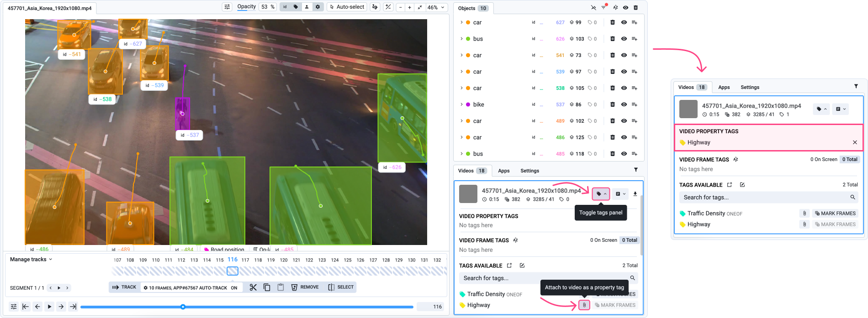Hide the first bus object using its eye icon
This screenshot has height=318, width=868.
click(x=624, y=39)
